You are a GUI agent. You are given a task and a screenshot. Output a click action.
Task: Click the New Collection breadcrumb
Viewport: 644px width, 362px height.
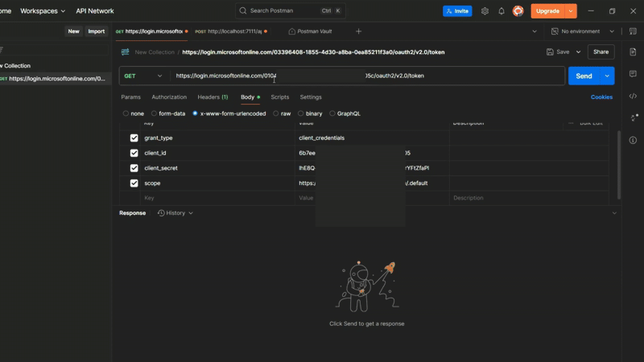pyautogui.click(x=155, y=52)
